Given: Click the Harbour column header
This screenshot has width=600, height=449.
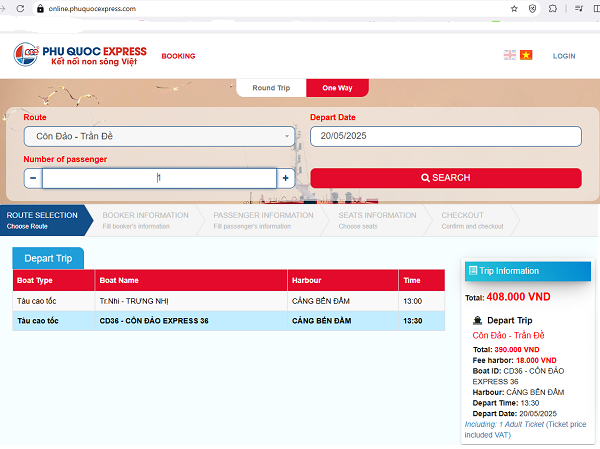Looking at the screenshot, I should [x=343, y=281].
